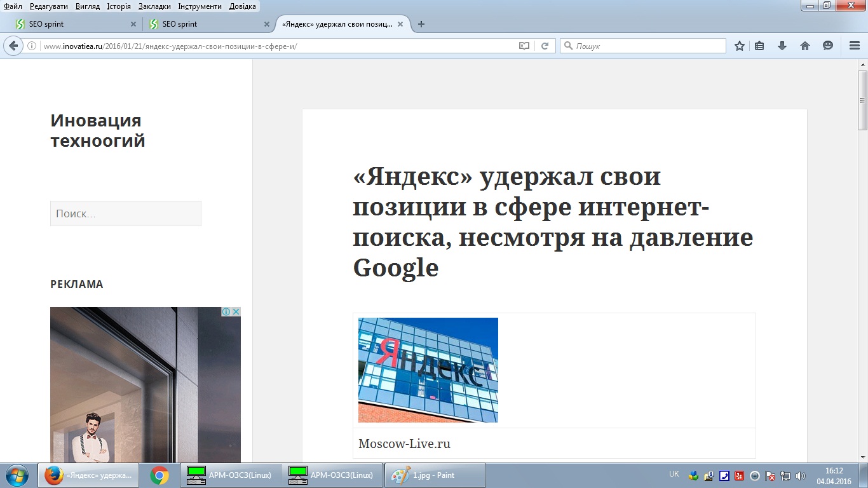
Task: Open the clock showing 16:12
Action: (834, 475)
